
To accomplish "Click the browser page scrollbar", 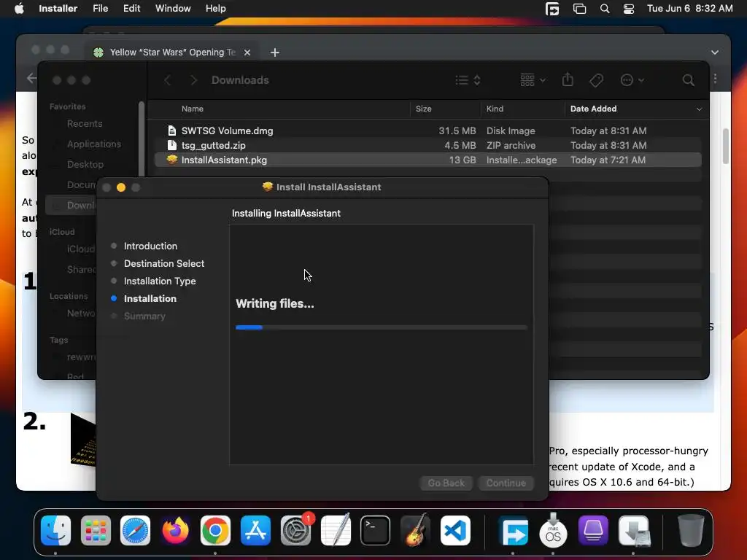I will [x=726, y=147].
